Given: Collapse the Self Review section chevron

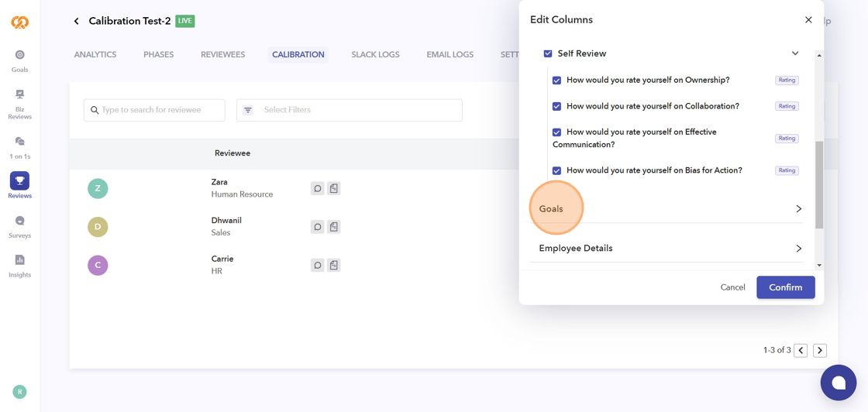Looking at the screenshot, I should tap(795, 53).
